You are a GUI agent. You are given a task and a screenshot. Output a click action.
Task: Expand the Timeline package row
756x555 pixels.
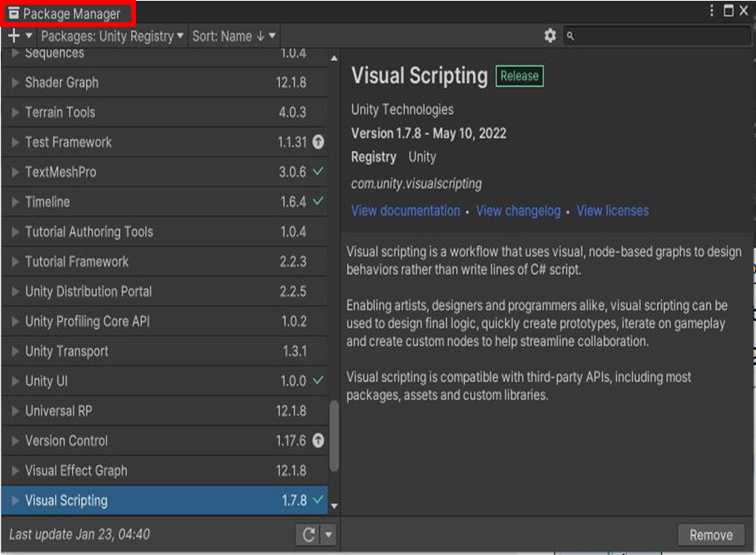(x=16, y=202)
